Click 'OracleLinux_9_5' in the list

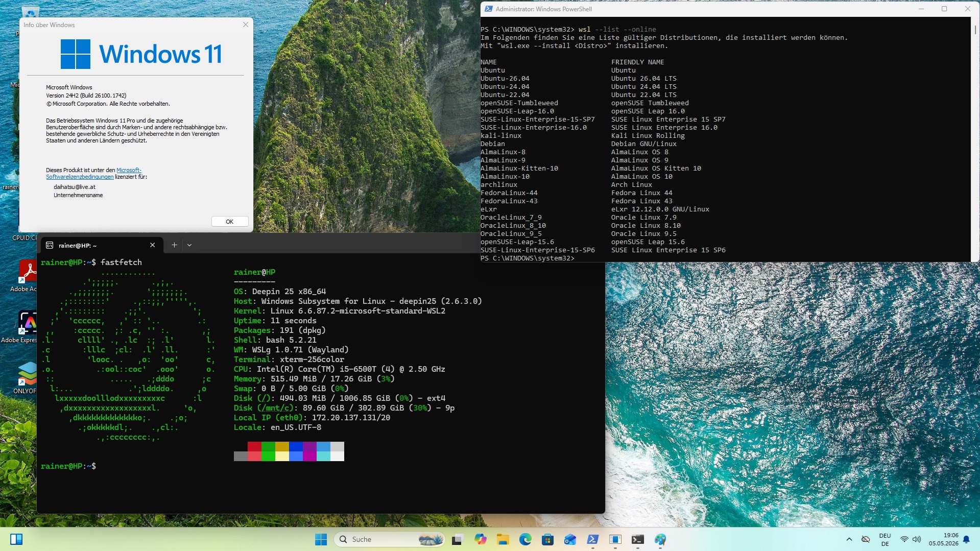[x=511, y=234]
